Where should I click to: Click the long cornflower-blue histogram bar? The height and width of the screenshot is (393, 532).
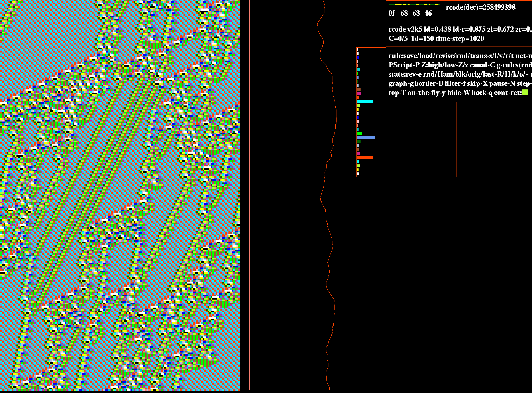click(x=366, y=138)
